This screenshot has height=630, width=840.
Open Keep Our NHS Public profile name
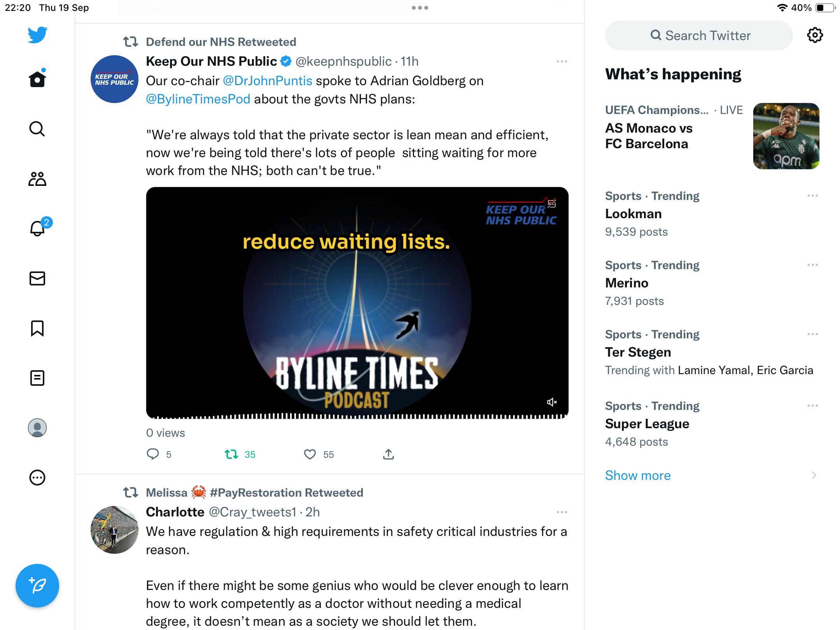pyautogui.click(x=211, y=61)
